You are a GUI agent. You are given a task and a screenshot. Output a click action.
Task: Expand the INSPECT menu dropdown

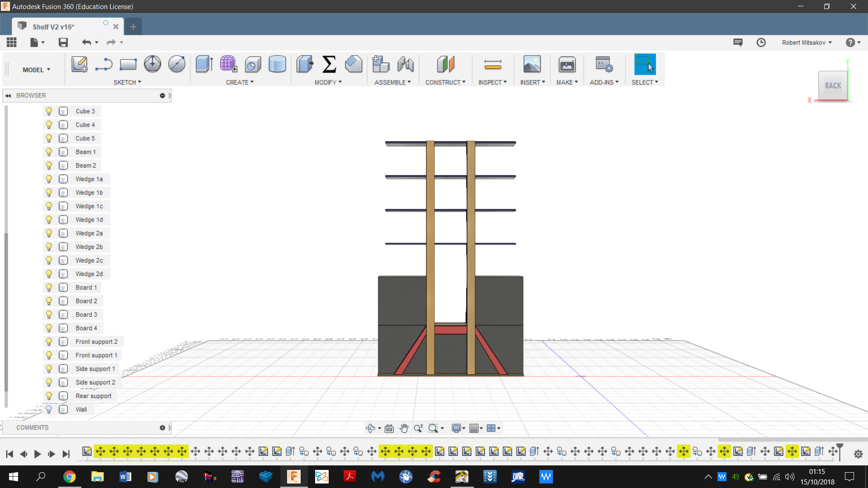click(492, 82)
